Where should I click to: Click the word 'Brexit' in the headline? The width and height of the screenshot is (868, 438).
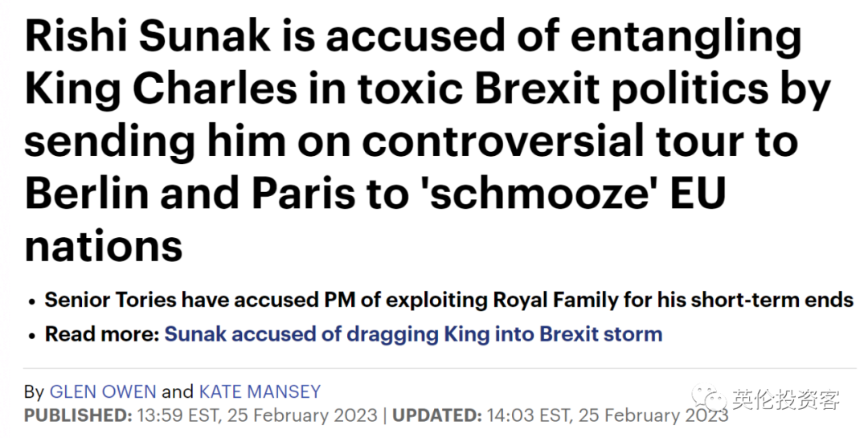tap(537, 88)
